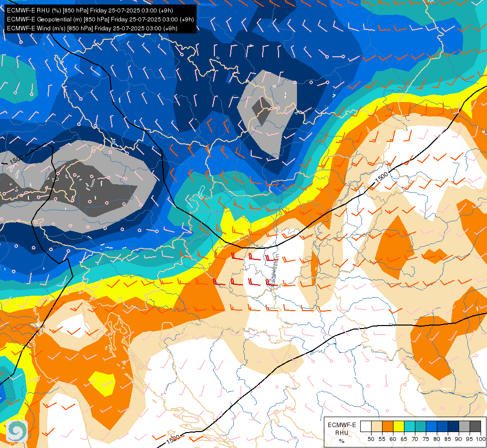Click the legend label 50
The image size is (487, 448).
coord(371,439)
